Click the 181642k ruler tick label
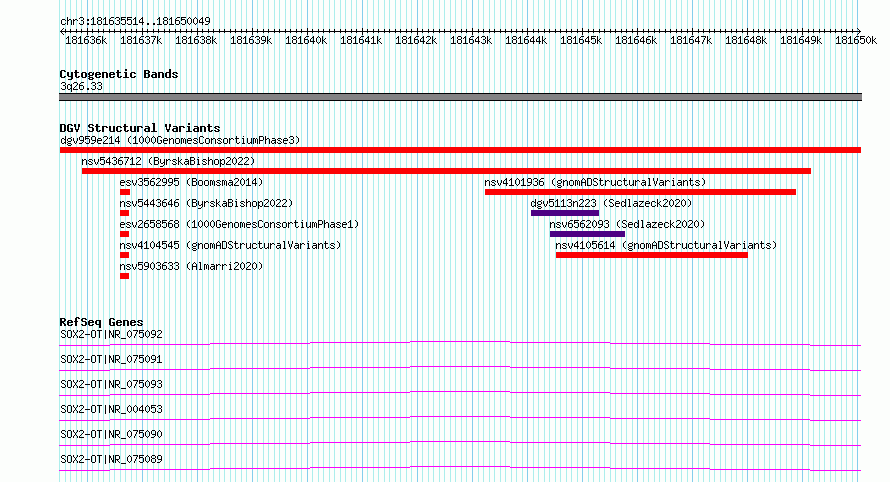This screenshot has height=482, width=890. tap(417, 40)
